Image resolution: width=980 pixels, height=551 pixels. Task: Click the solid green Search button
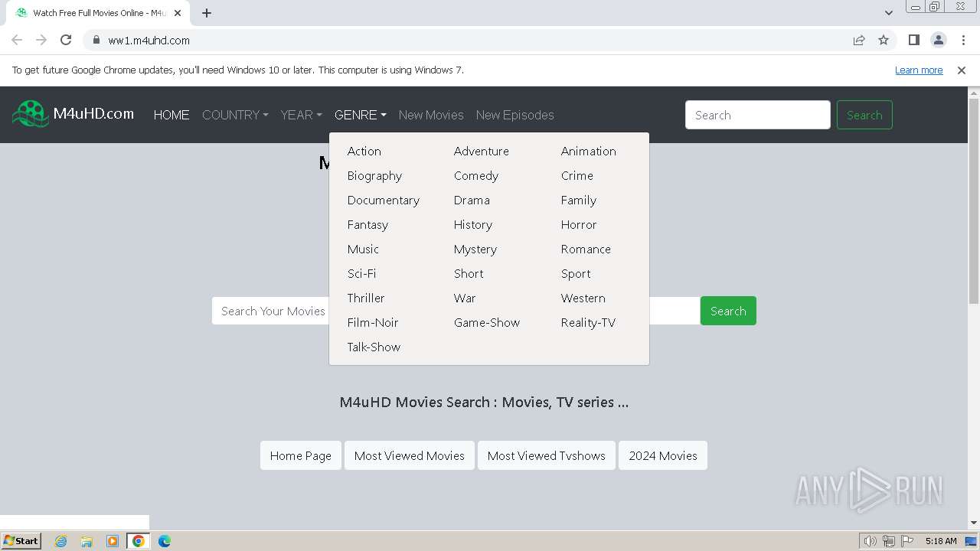pyautogui.click(x=728, y=311)
